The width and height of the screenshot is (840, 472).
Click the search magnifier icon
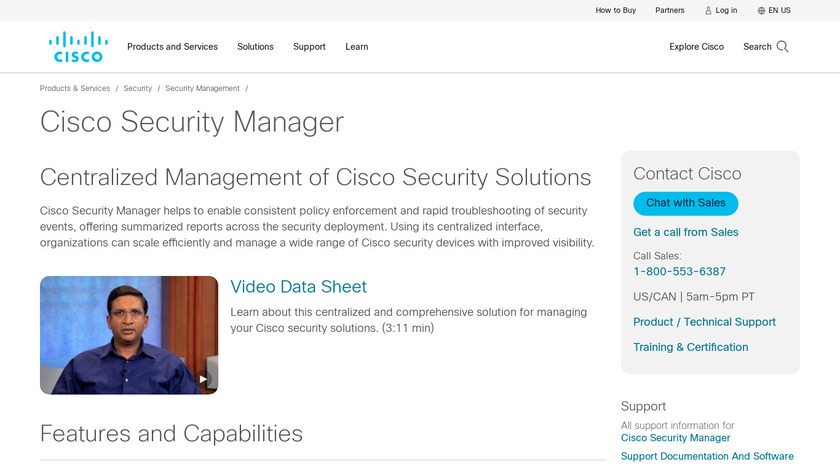(x=782, y=47)
